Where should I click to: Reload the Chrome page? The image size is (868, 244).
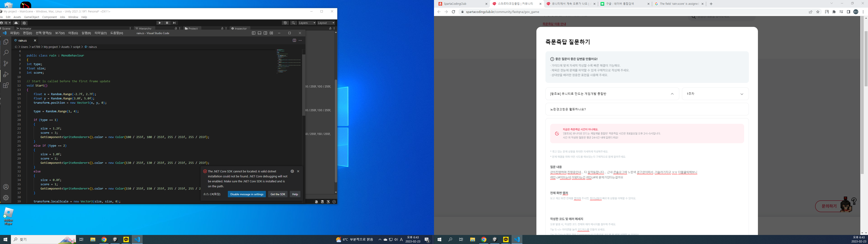coord(453,12)
